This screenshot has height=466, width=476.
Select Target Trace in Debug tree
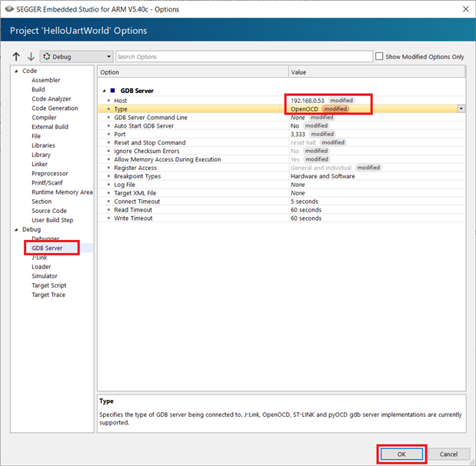pyautogui.click(x=48, y=295)
